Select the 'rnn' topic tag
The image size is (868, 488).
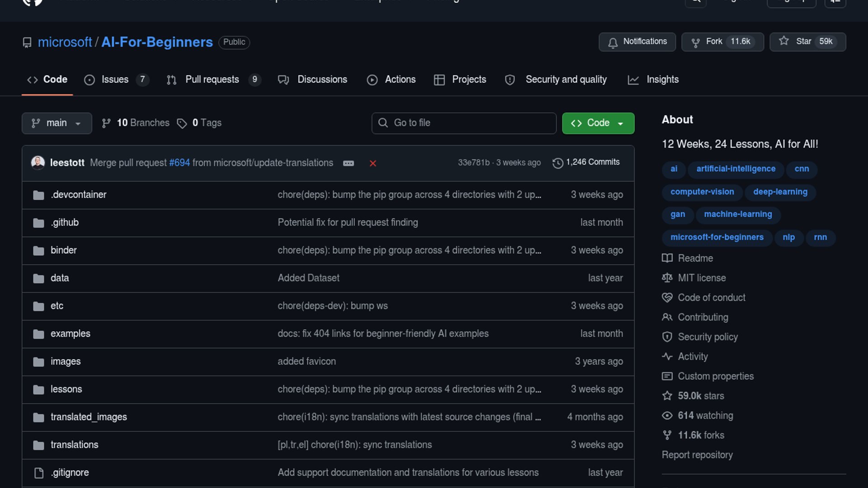point(820,238)
